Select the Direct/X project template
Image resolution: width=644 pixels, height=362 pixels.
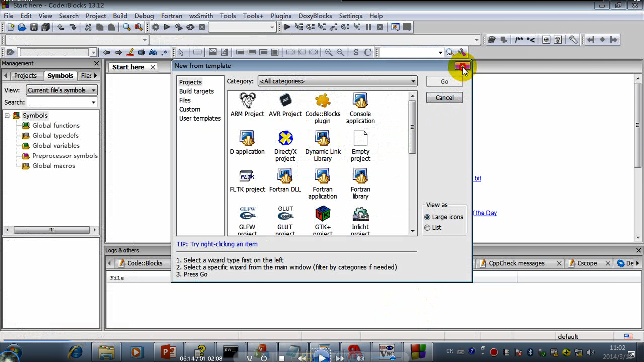click(285, 146)
